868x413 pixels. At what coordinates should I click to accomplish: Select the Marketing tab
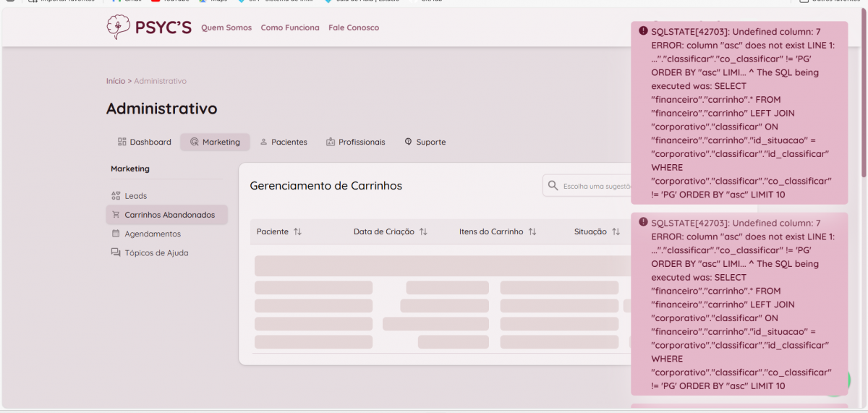point(215,142)
